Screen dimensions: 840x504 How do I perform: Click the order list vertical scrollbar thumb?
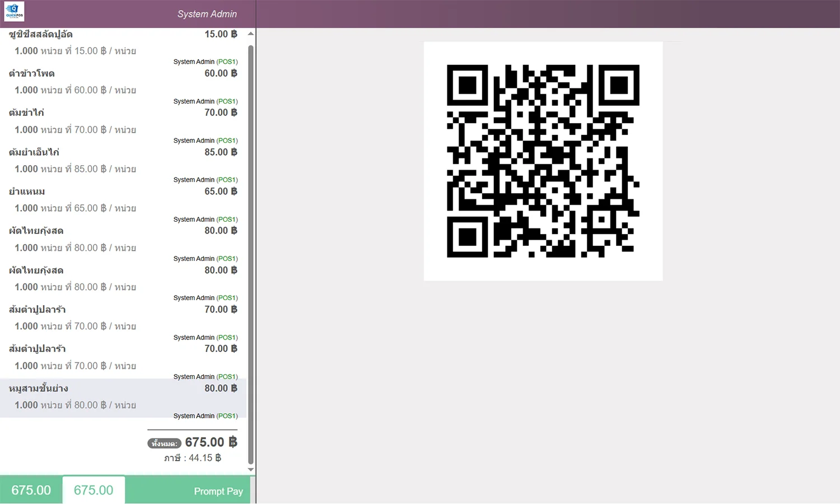(x=251, y=252)
